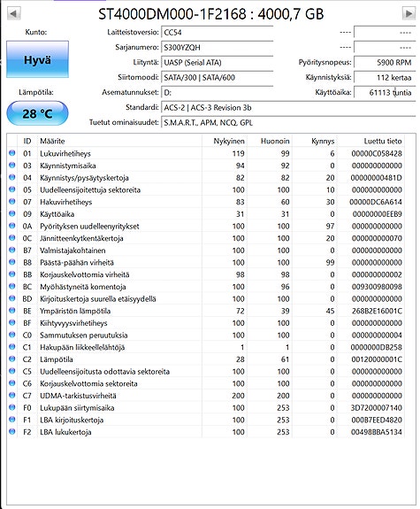This screenshot has width=420, height=509.
Task: Select the status dot beside Hakuvirhetiheys
Action: click(12, 201)
